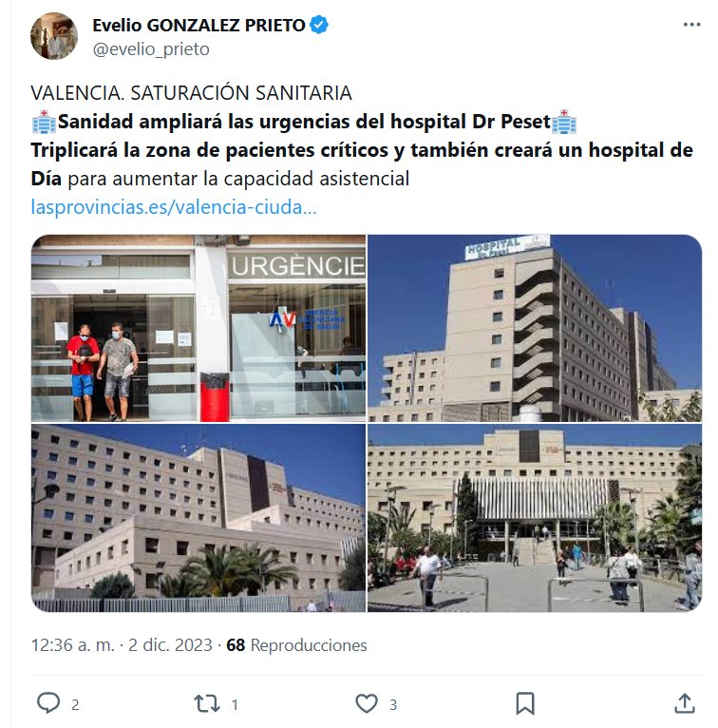Click the repost count number 1
Image resolution: width=718 pixels, height=728 pixels.
pos(235,705)
